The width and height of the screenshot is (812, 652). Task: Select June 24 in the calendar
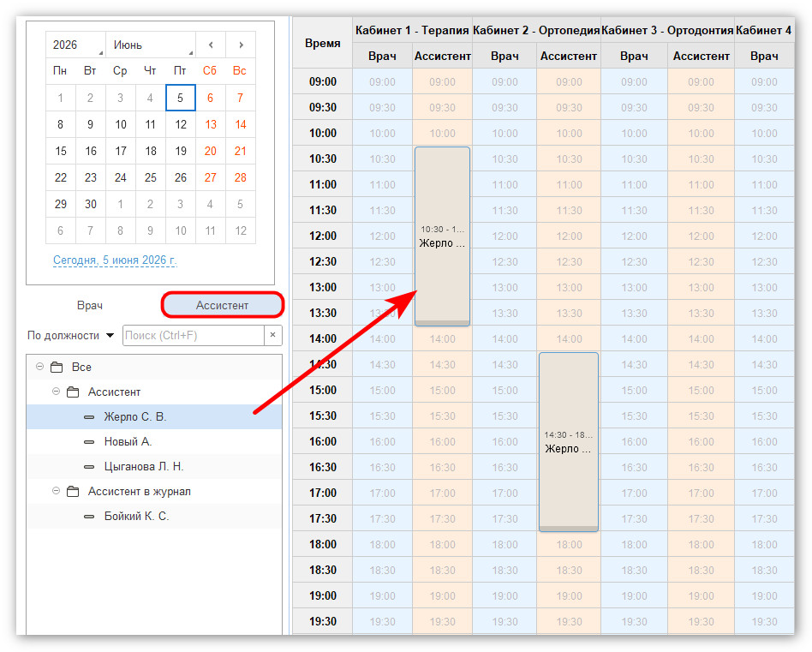point(121,177)
